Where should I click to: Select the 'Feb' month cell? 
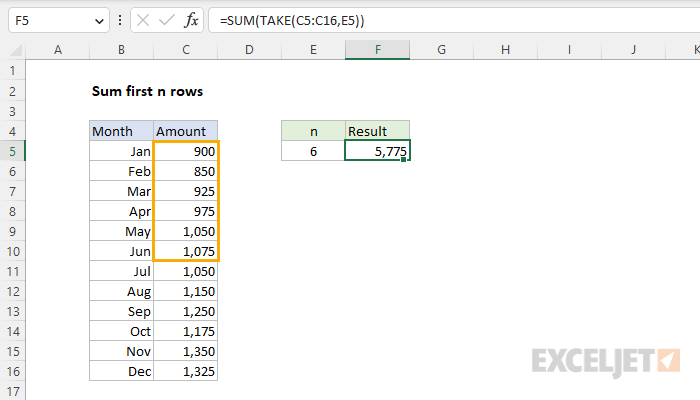121,171
